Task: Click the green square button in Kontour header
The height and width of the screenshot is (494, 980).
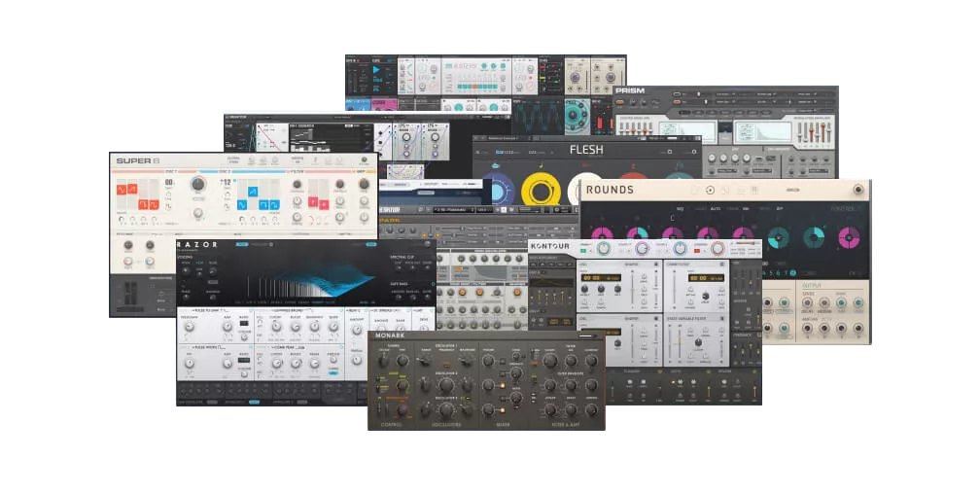Action: coord(583,251)
